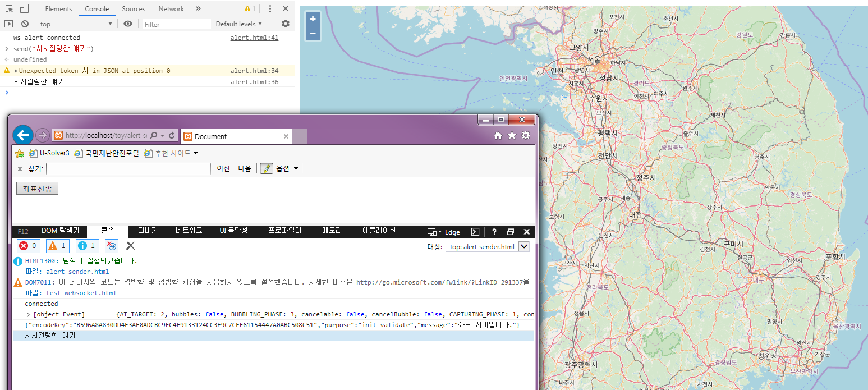Open Chrome DevTools console settings gear
Screen dimensions: 868x390
coord(286,24)
